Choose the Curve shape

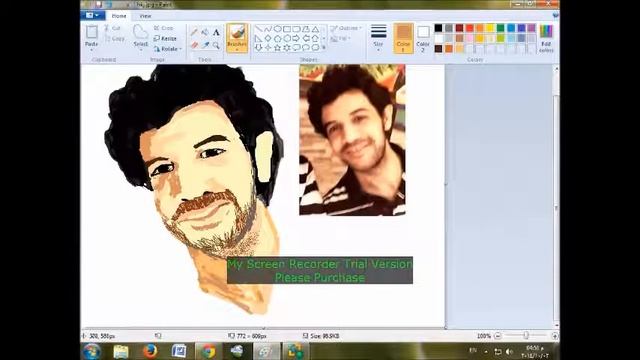click(x=268, y=29)
